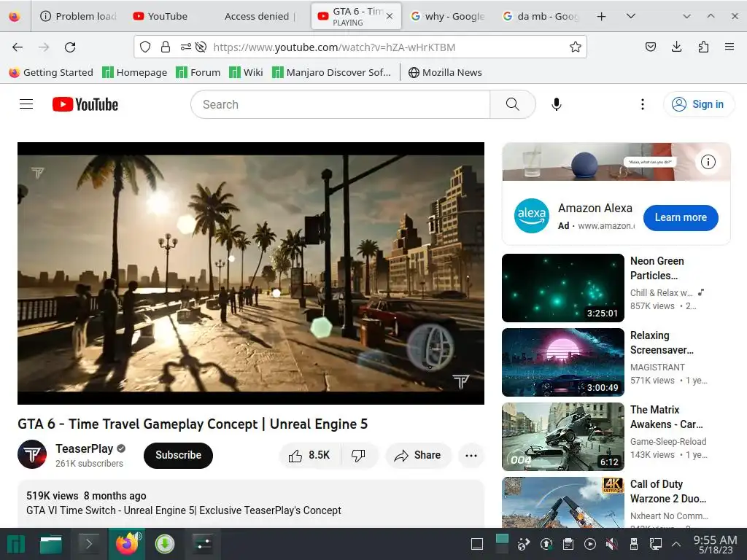
Task: Go back to the previous page
Action: click(x=18, y=47)
